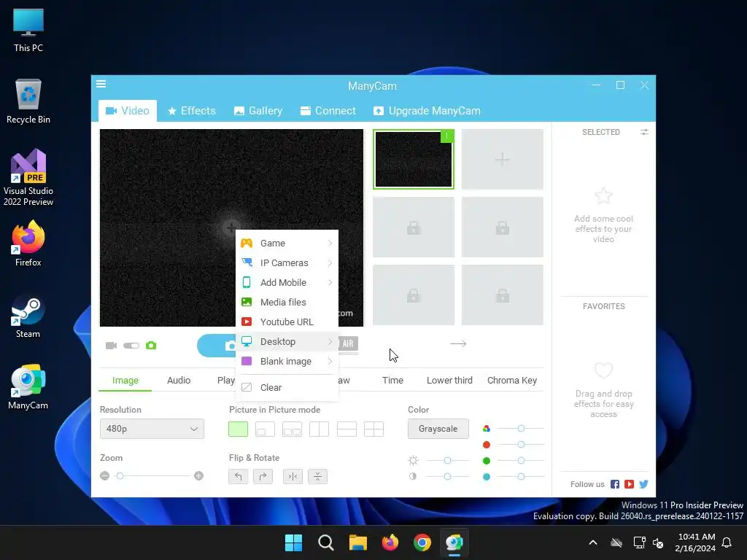
Task: Open ManyCam Facebook page link
Action: pyautogui.click(x=615, y=484)
